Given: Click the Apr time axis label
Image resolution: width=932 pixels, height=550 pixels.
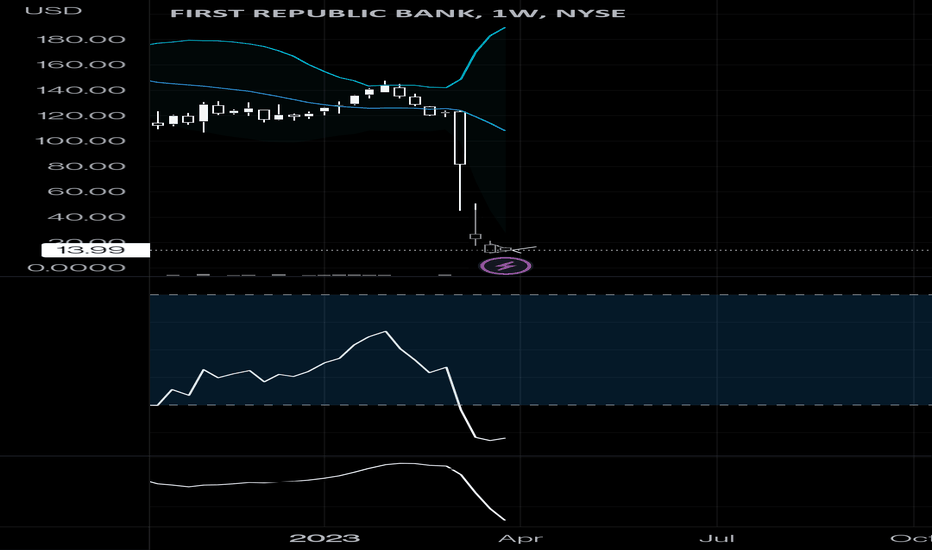Looking at the screenshot, I should 520,539.
